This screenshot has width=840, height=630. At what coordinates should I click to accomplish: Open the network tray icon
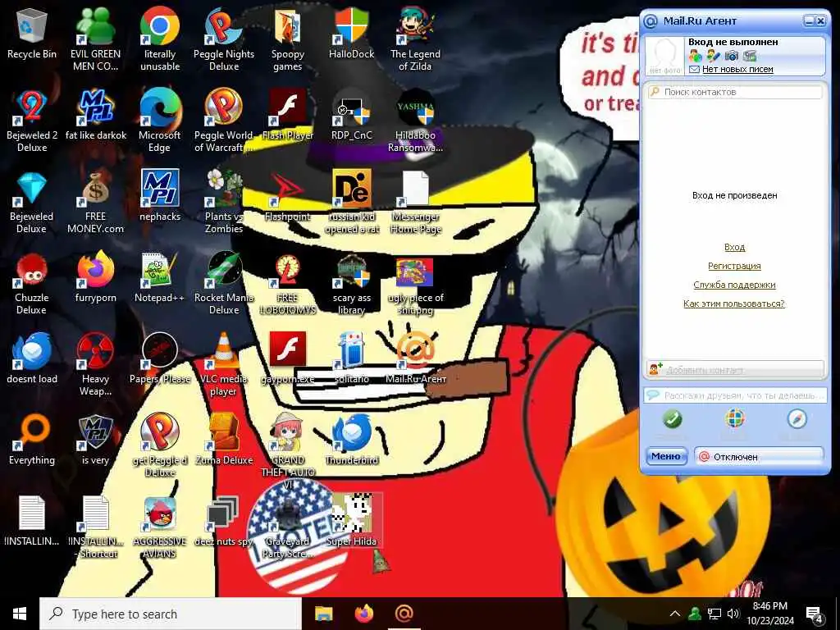click(x=714, y=614)
